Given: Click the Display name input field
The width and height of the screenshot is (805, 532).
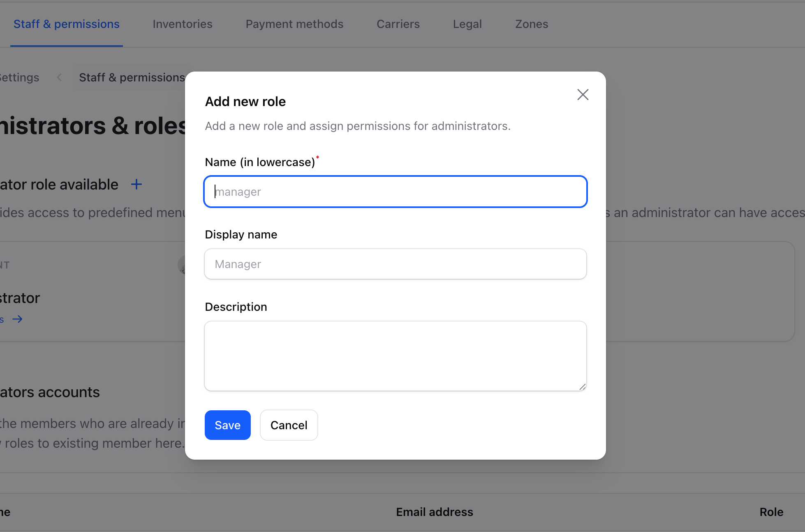Looking at the screenshot, I should click(396, 264).
